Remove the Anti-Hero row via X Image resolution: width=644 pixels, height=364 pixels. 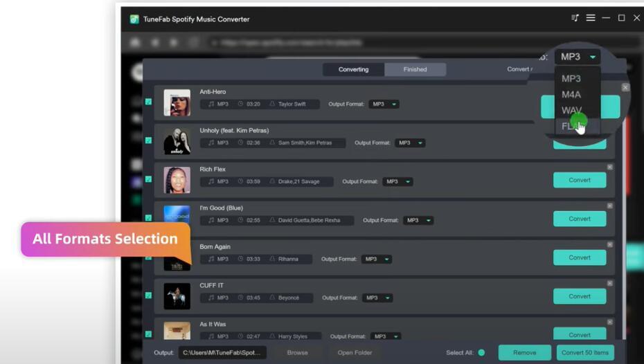click(x=625, y=87)
